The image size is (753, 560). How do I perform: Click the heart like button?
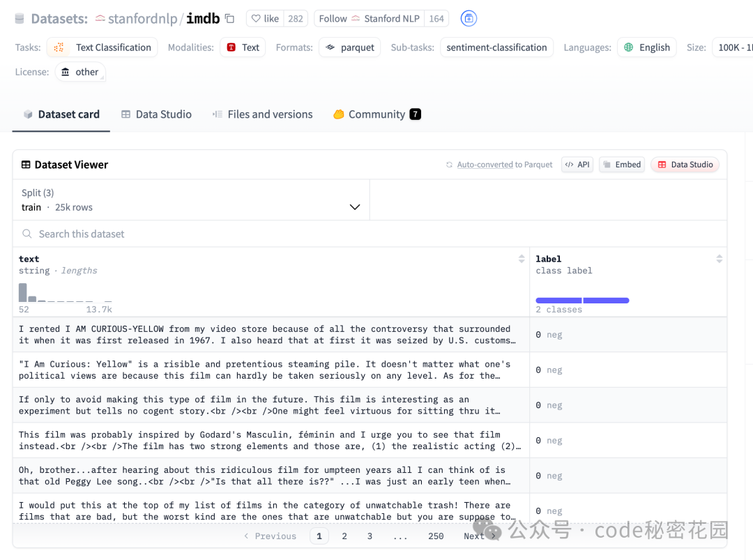pyautogui.click(x=265, y=19)
